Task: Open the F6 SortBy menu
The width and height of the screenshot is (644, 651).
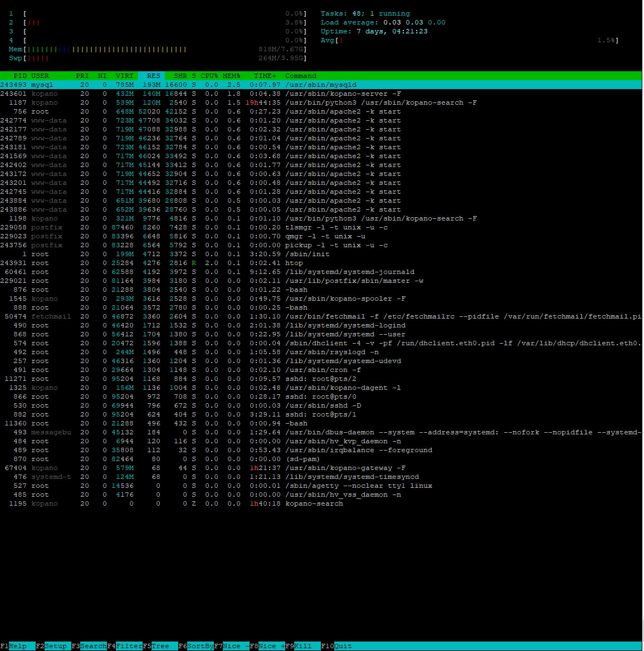Action: tap(196, 646)
